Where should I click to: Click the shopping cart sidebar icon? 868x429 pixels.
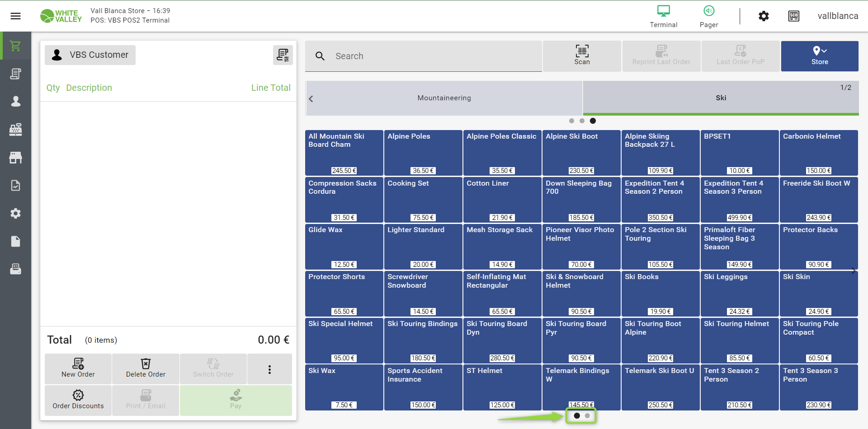point(15,46)
